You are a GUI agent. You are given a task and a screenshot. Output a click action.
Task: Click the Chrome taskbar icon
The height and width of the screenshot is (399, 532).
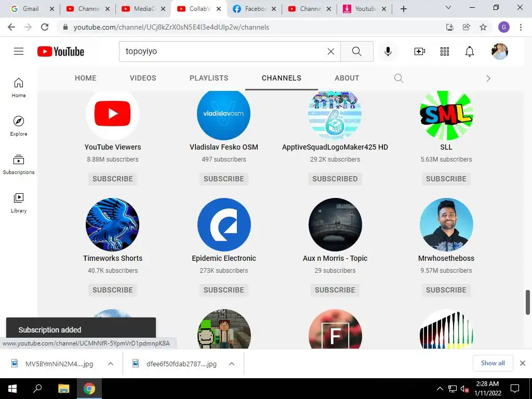89,389
